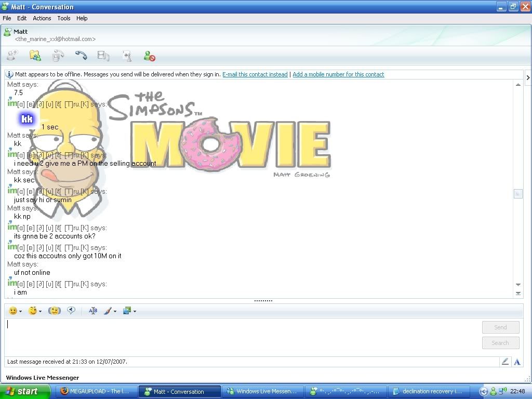Block this contact using the block icon
The width and height of the screenshot is (532, 399).
coord(150,56)
